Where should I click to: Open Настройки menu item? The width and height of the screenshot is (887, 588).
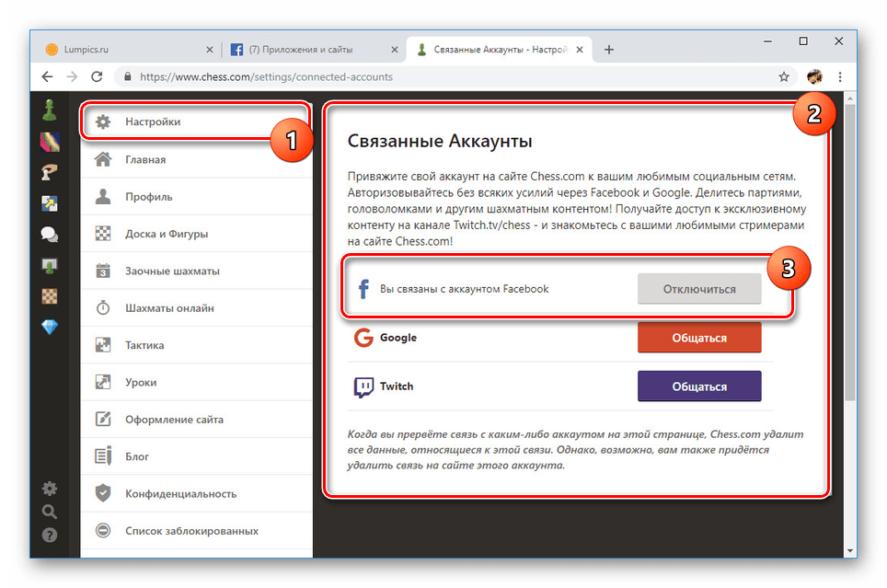(x=196, y=121)
